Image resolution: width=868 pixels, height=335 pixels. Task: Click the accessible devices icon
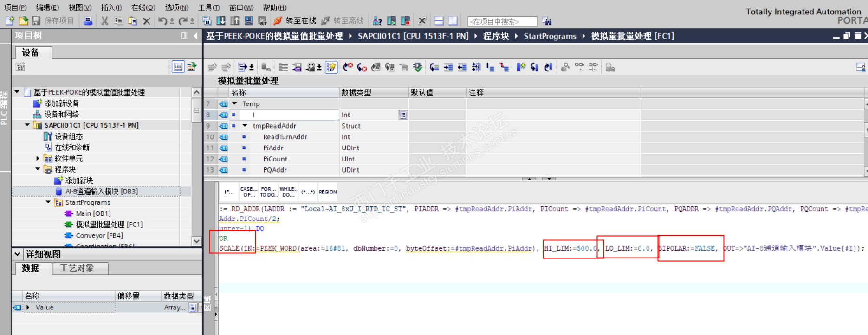click(377, 21)
